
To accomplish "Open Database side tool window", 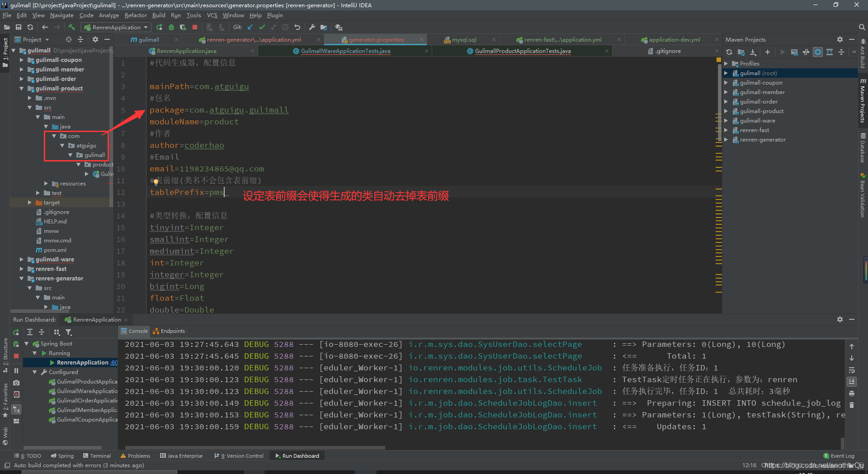I will coord(863,148).
